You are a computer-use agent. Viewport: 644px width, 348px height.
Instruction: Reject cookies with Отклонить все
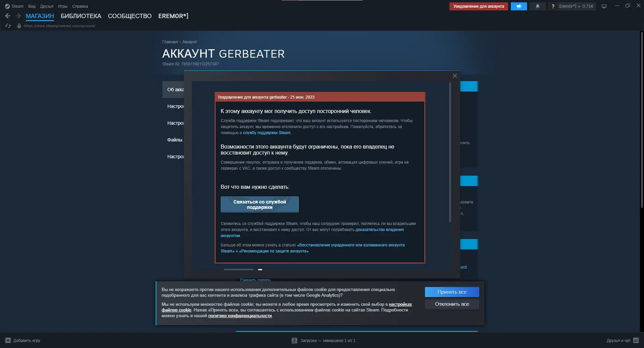tap(452, 304)
